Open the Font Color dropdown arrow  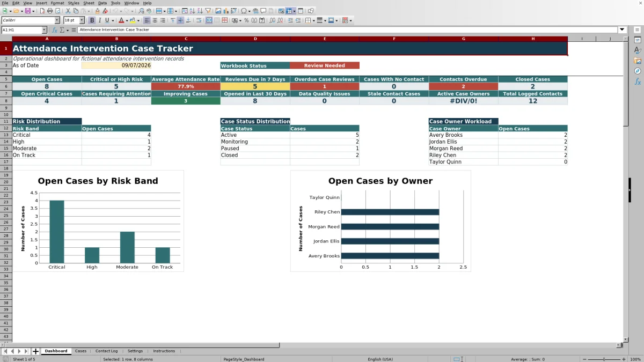[127, 20]
